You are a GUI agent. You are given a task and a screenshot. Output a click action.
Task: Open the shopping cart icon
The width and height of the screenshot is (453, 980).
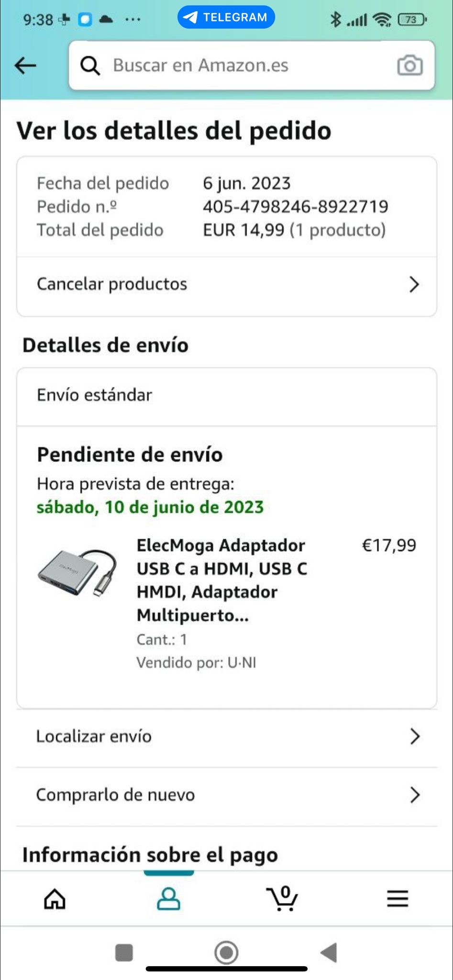point(282,898)
